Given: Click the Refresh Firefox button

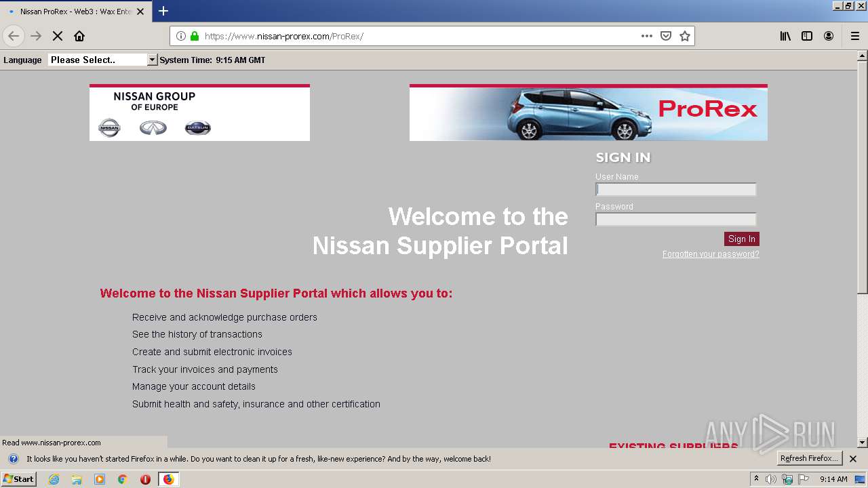Looking at the screenshot, I should click(x=809, y=459).
